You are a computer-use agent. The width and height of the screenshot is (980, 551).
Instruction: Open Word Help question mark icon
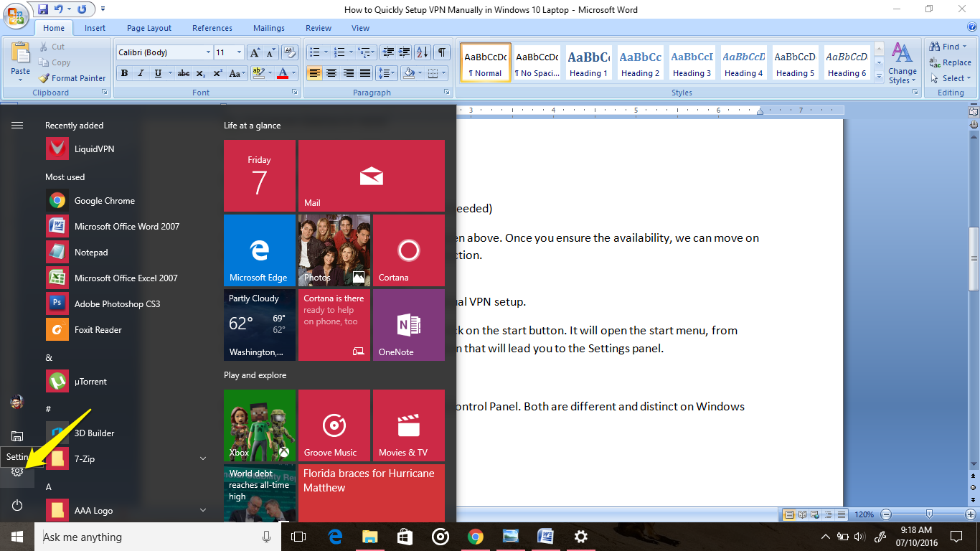point(971,28)
